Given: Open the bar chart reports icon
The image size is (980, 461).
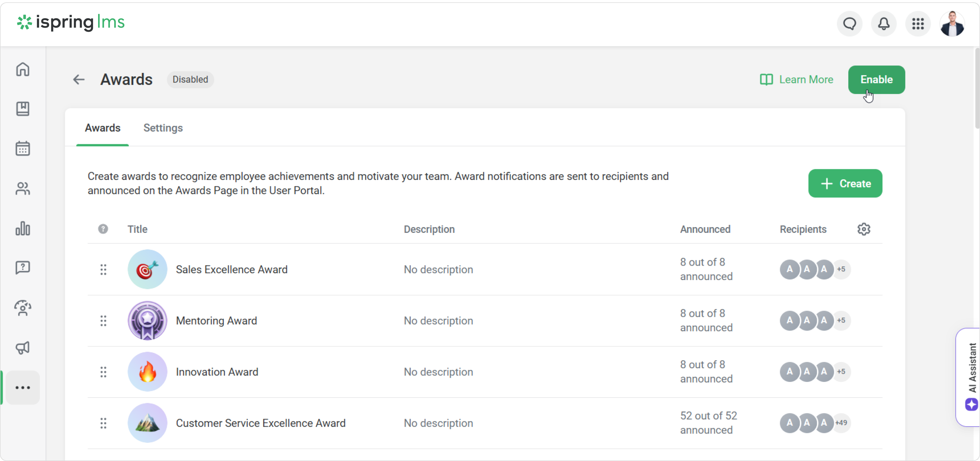Looking at the screenshot, I should 23,228.
